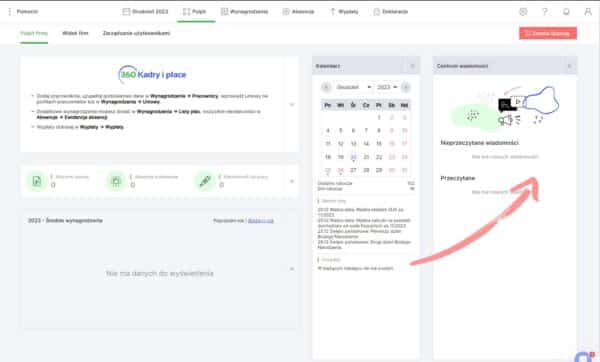600x362 pixels.
Task: Click the Poprzedni rok link
Action: [229, 221]
